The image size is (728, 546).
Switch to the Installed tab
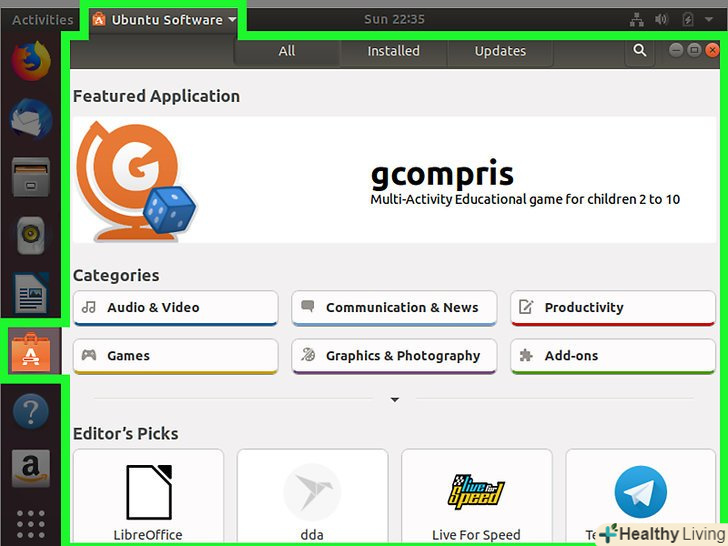pos(394,51)
